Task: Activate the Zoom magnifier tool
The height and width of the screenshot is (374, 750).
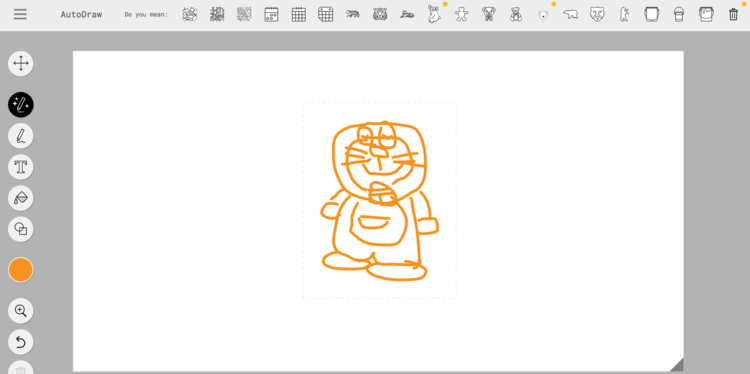Action: 21,311
